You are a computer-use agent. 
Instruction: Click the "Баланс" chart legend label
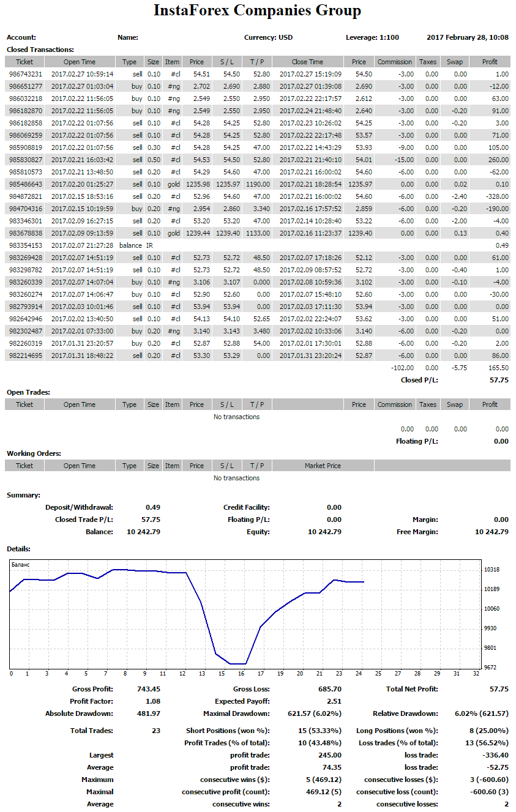tap(21, 565)
